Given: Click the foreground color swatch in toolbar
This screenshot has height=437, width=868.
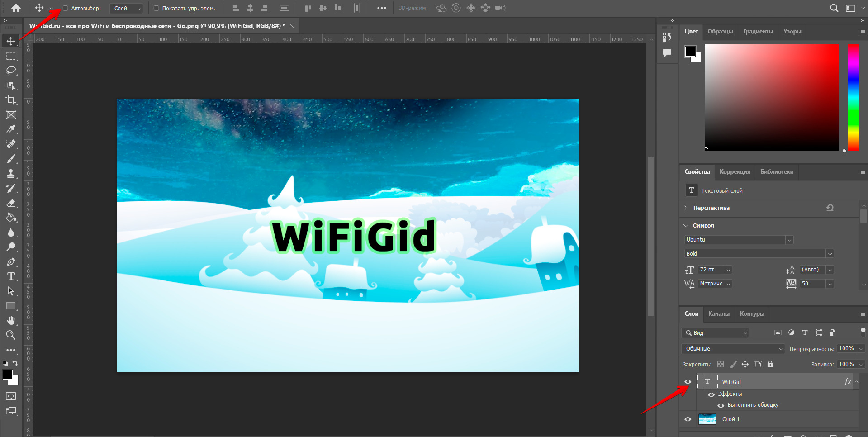Looking at the screenshot, I should pyautogui.click(x=8, y=375).
